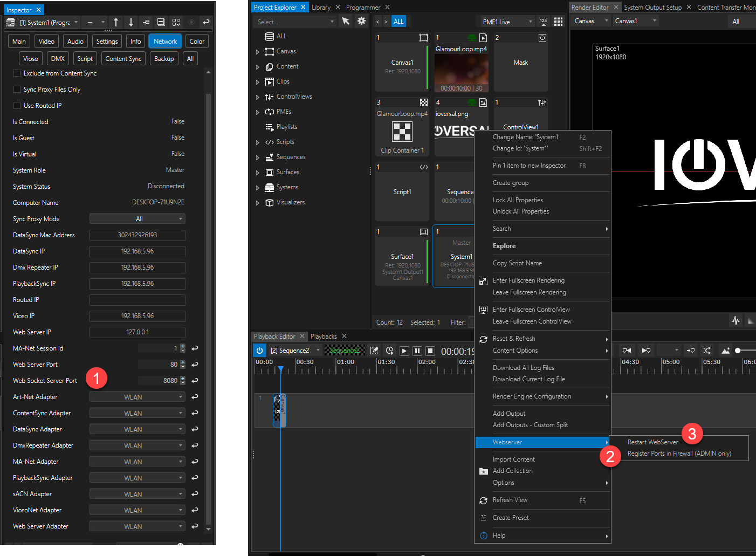This screenshot has width=756, height=556.
Task: Enable Use Routed IP checkbox
Action: [17, 106]
